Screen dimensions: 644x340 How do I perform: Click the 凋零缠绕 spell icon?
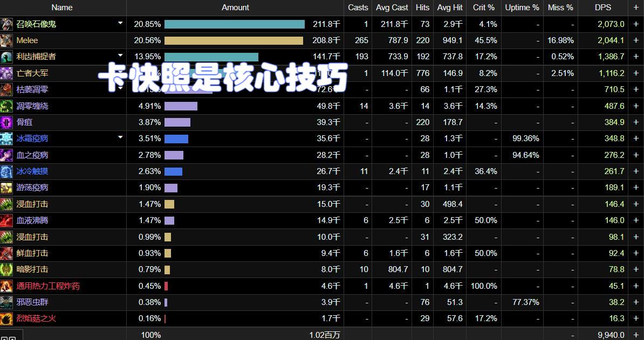click(x=6, y=106)
